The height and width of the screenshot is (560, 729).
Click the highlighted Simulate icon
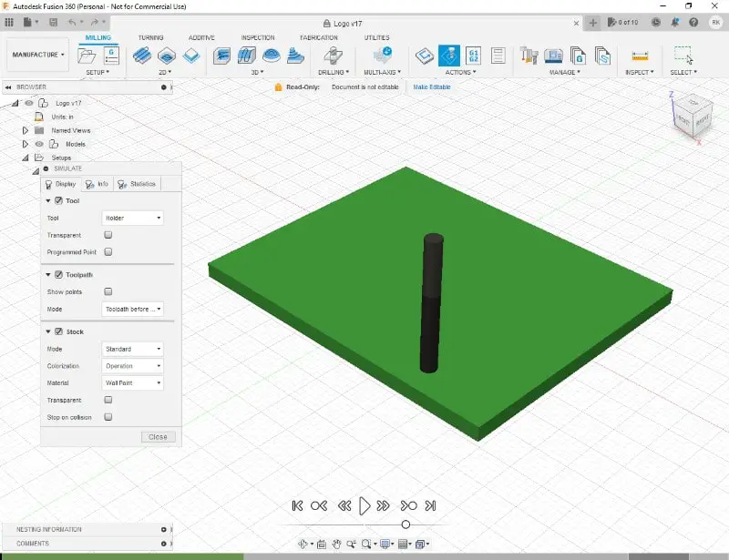click(x=449, y=56)
